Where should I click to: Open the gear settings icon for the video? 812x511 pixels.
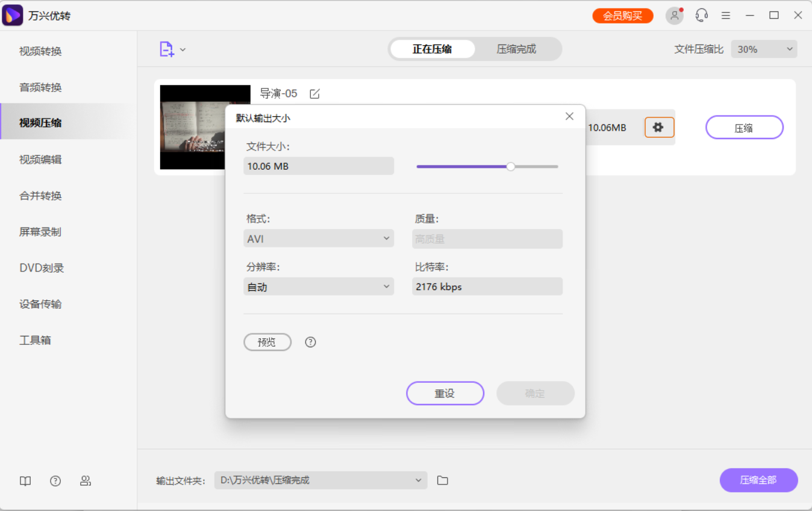click(x=659, y=127)
